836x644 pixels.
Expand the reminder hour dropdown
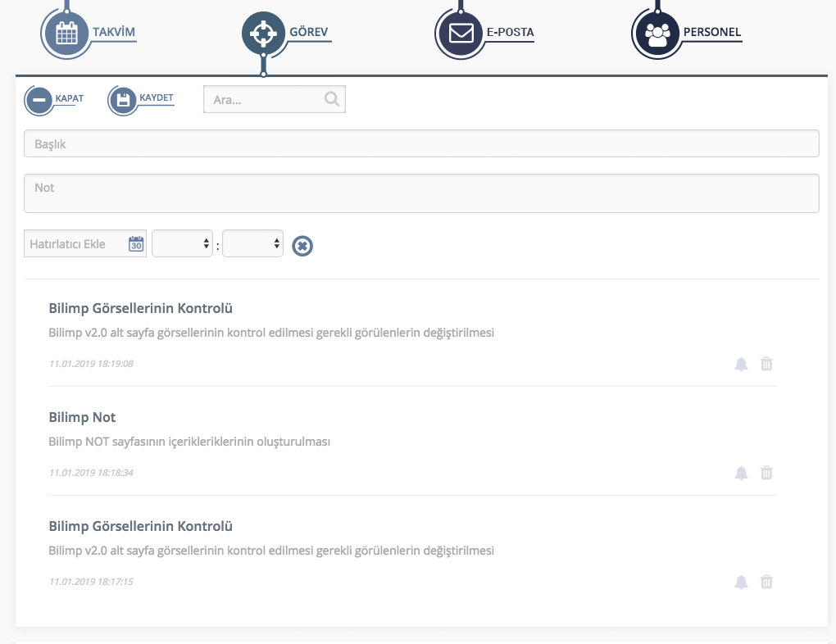pos(182,243)
